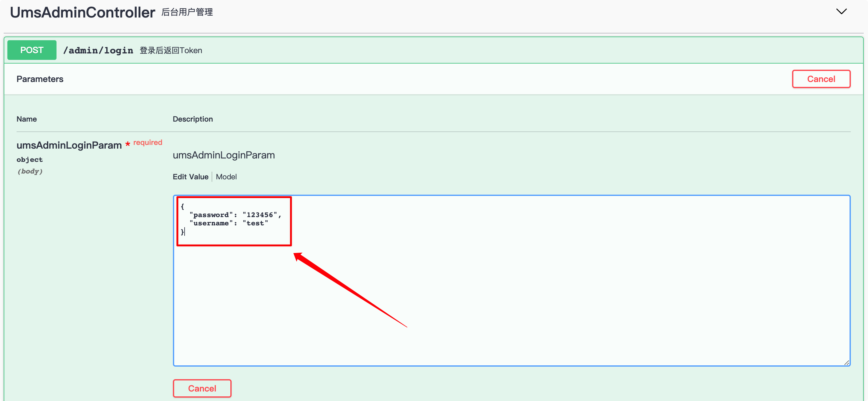
Task: Click inside the JSON body textarea
Action: pos(511,280)
